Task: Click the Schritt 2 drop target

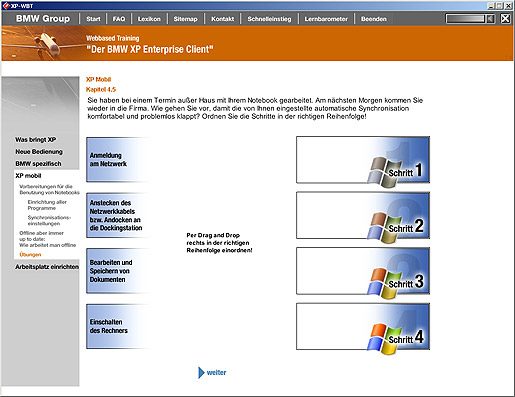Action: click(363, 215)
